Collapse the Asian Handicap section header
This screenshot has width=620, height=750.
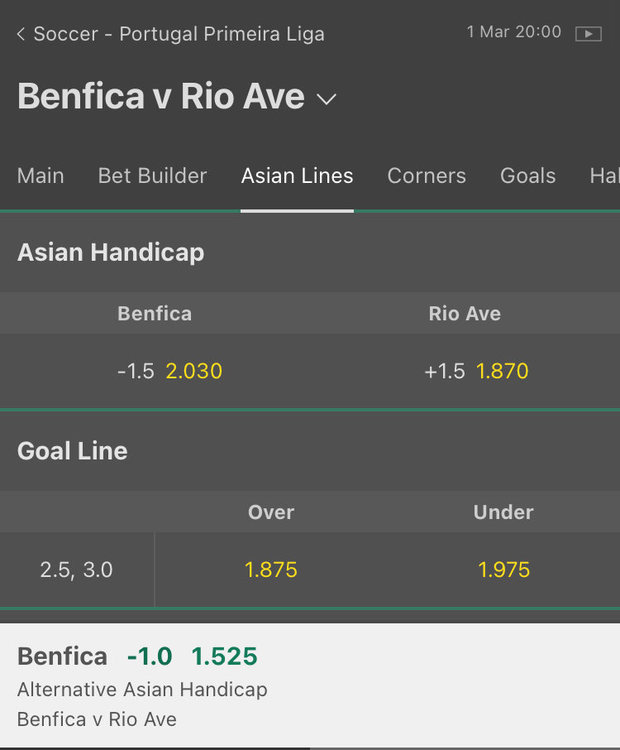[110, 252]
